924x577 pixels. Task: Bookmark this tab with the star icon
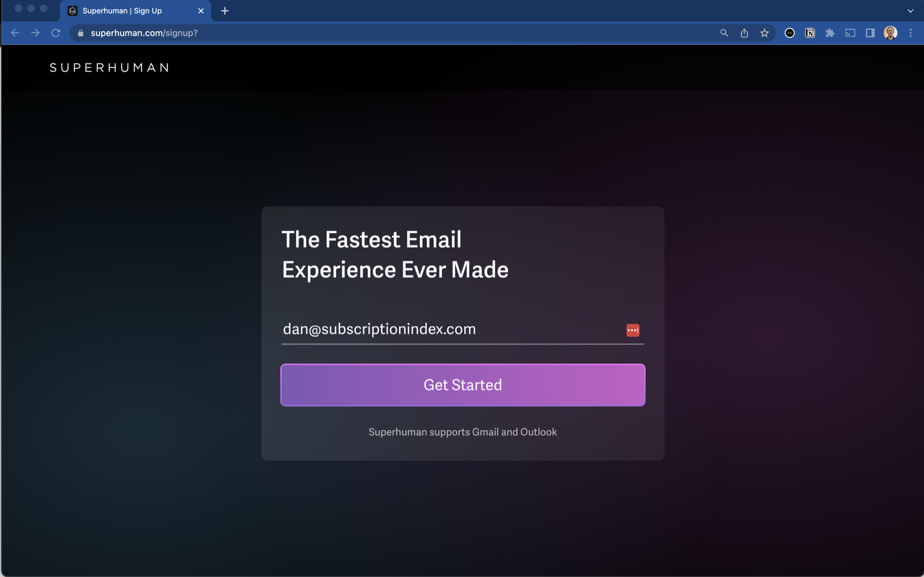click(765, 33)
